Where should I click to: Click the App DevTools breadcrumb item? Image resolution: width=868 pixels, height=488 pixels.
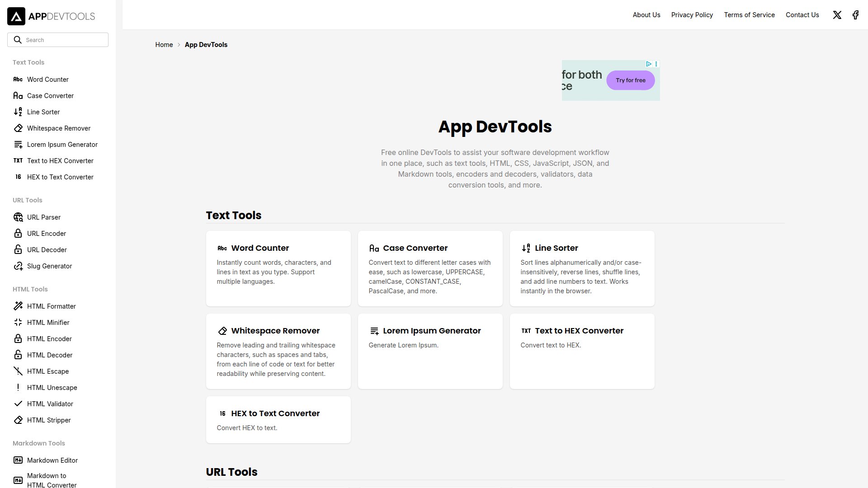tap(206, 45)
